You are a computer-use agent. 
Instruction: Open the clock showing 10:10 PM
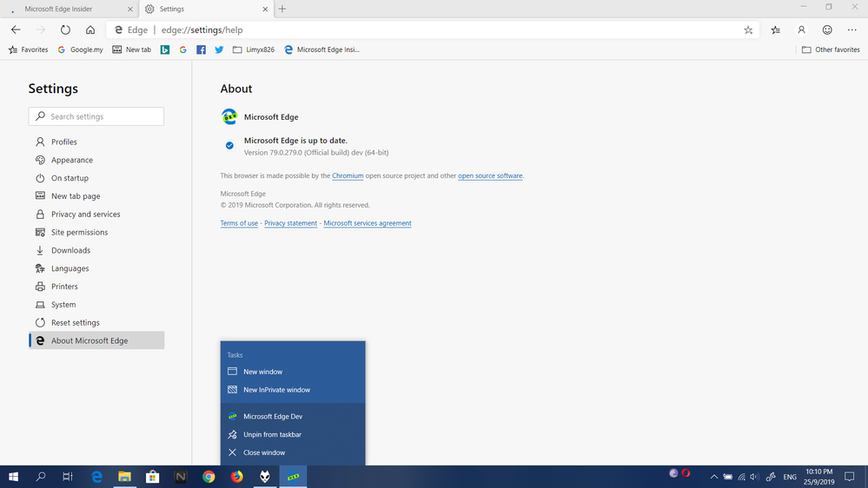pos(818,477)
